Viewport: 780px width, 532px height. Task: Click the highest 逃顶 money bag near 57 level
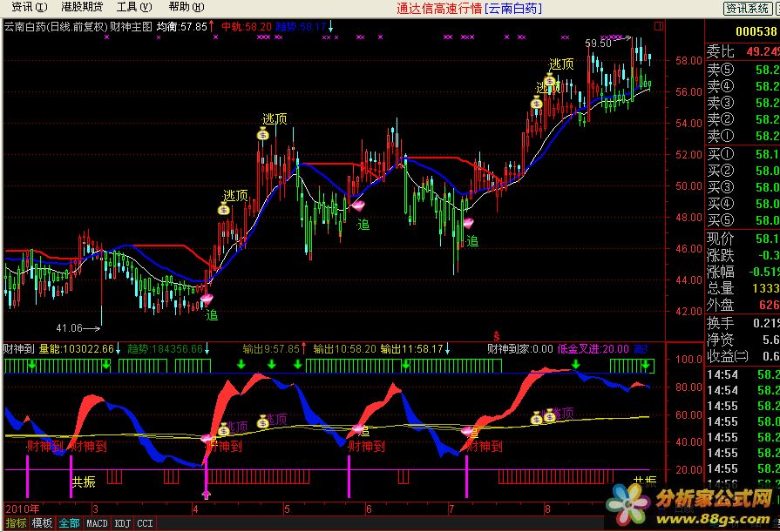[549, 79]
